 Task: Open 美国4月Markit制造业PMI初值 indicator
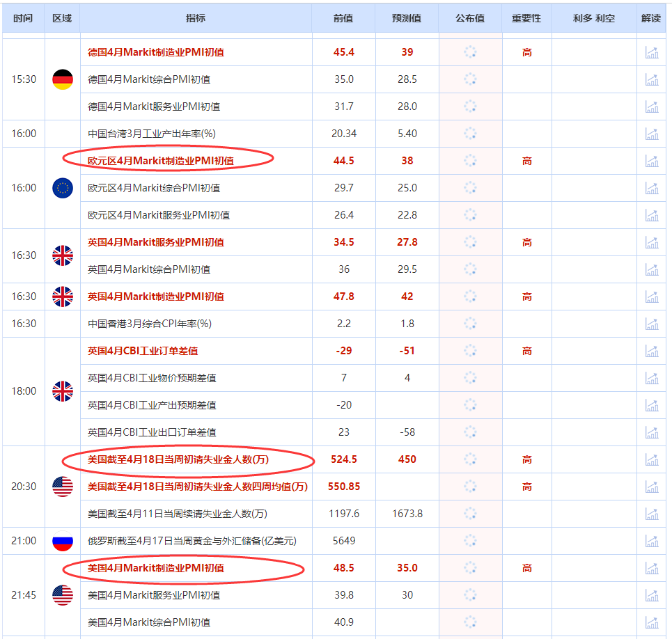click(156, 568)
